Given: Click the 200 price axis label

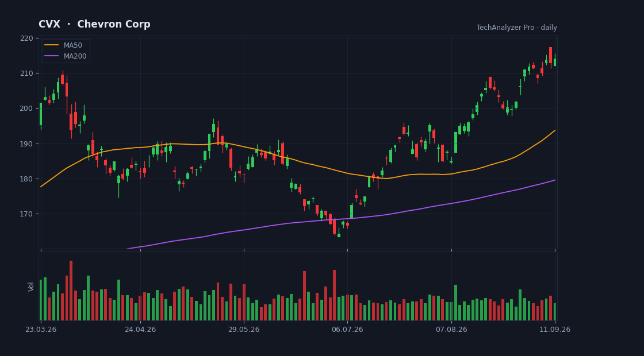Looking at the screenshot, I should coord(26,109).
